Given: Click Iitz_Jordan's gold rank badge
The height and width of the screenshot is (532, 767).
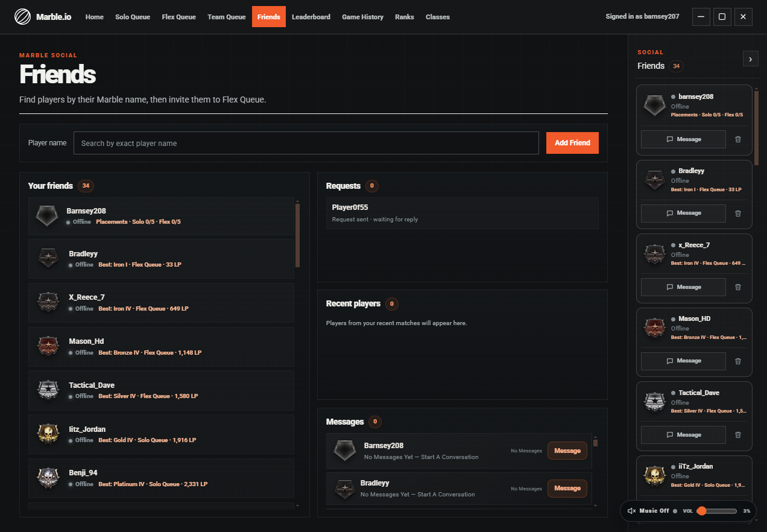Looking at the screenshot, I should tap(48, 434).
